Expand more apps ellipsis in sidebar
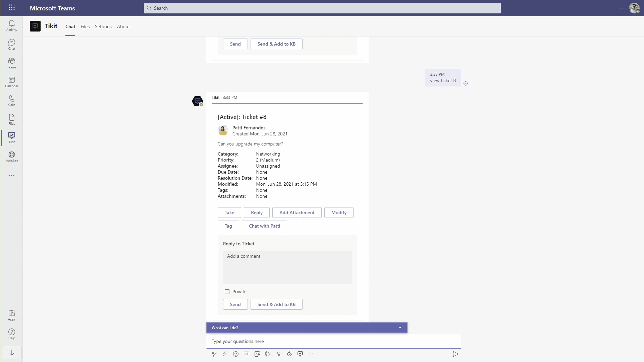644x362 pixels. tap(12, 176)
